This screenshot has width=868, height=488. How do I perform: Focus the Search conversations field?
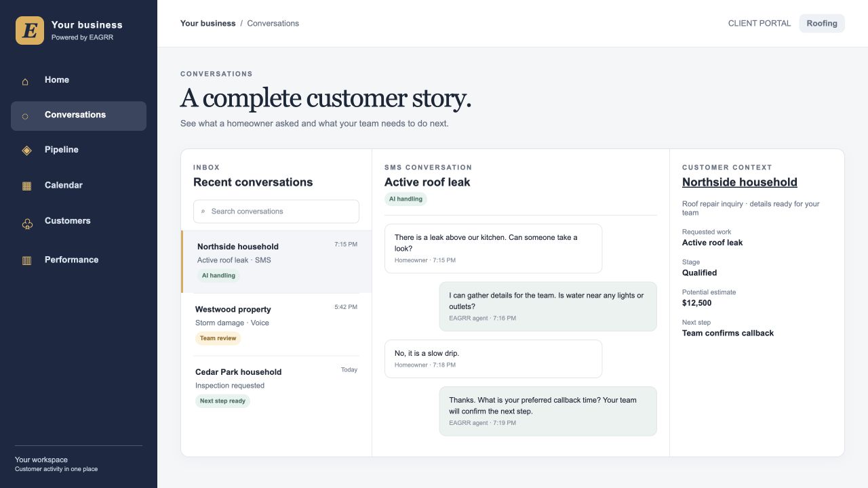[x=276, y=211]
